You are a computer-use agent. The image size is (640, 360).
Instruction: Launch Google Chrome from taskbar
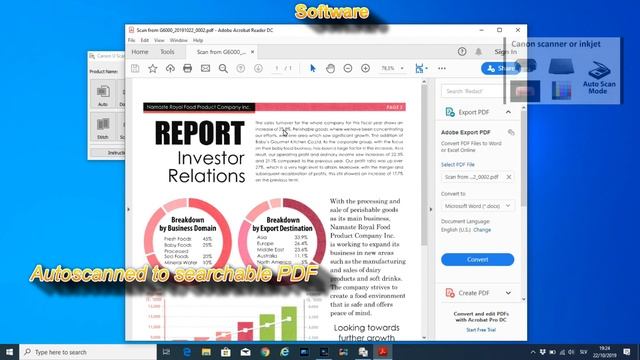pos(265,352)
